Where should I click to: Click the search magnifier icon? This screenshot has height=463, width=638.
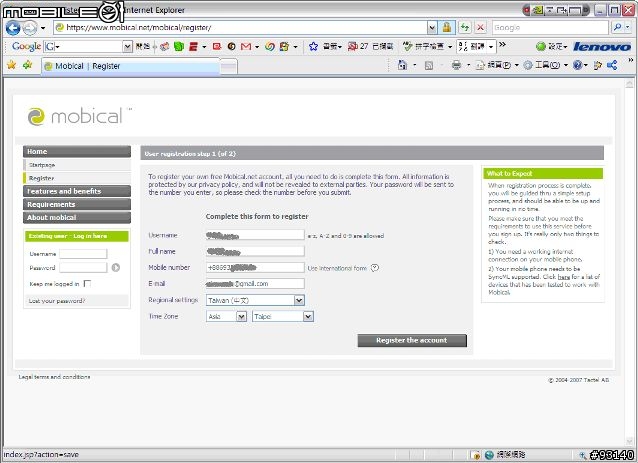pos(618,27)
